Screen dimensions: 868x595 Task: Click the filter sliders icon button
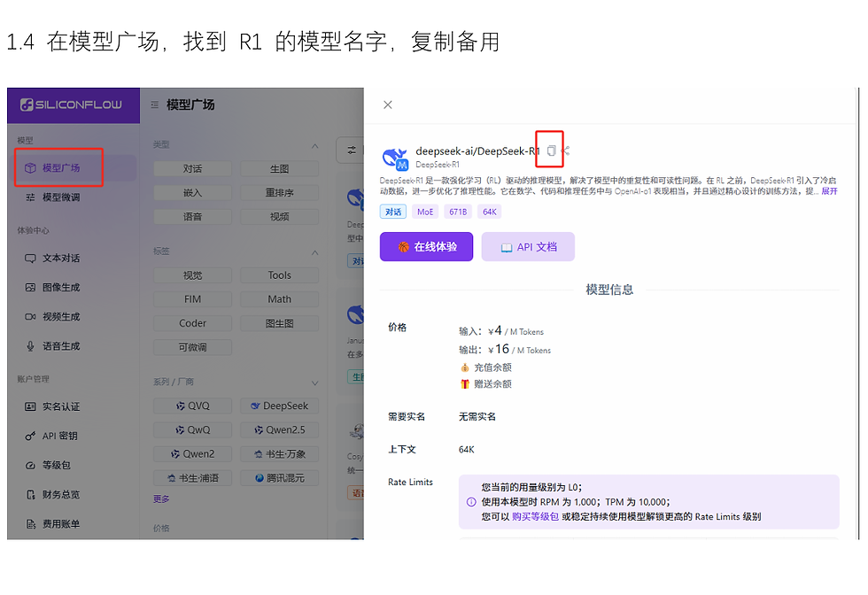[351, 150]
